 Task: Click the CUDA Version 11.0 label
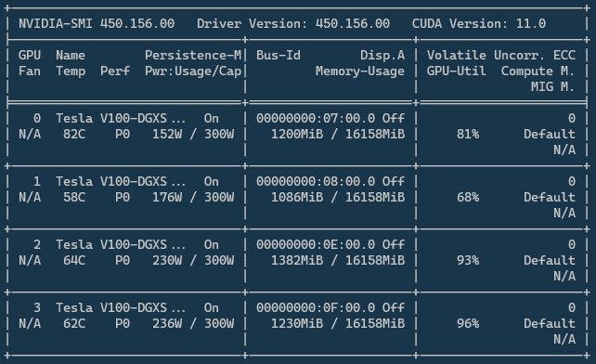[479, 23]
